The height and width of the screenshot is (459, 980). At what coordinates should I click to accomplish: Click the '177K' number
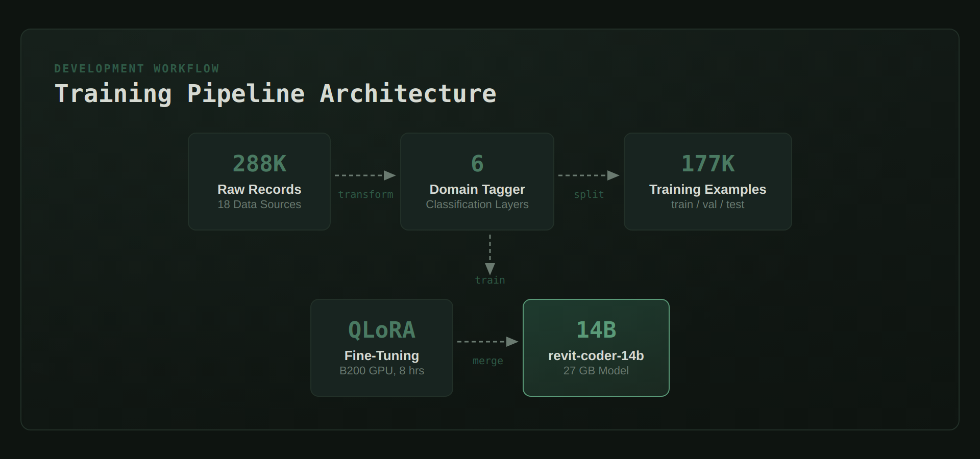click(708, 164)
